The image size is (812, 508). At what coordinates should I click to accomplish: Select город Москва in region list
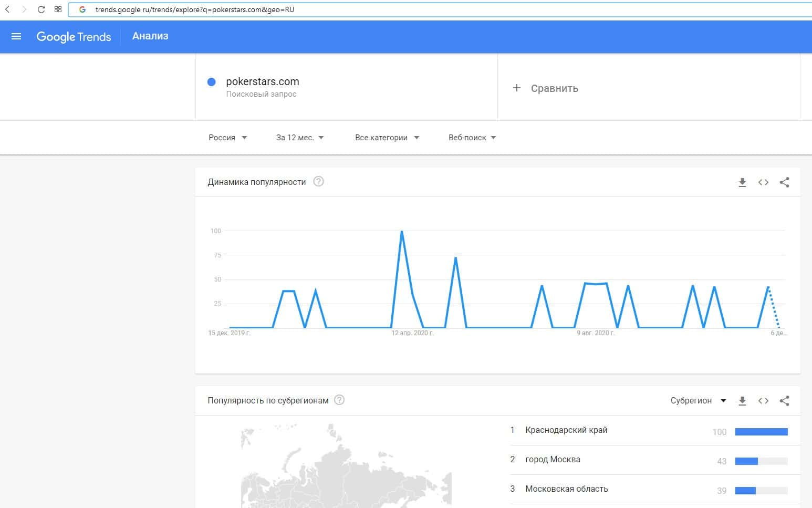coord(553,460)
